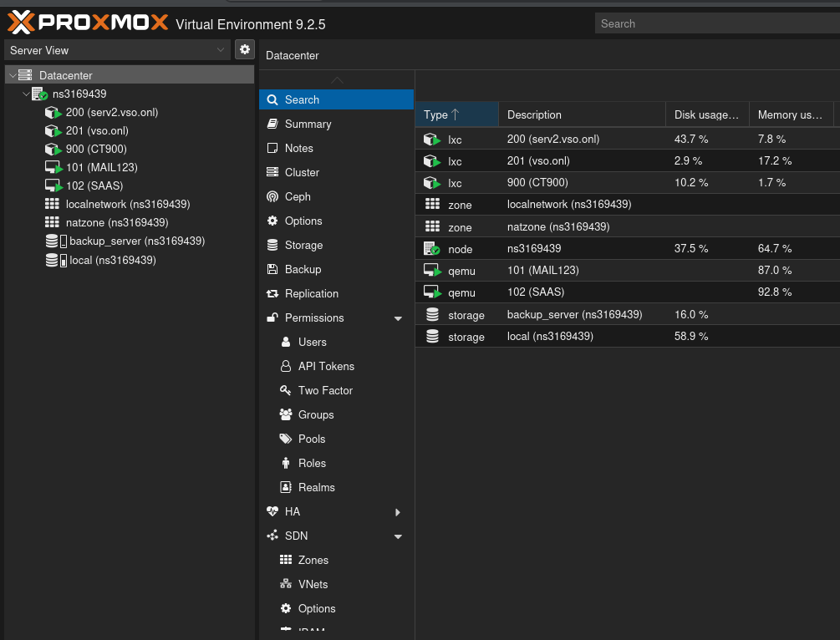Expand the HA submenu arrow
The image size is (840, 640).
tap(398, 512)
